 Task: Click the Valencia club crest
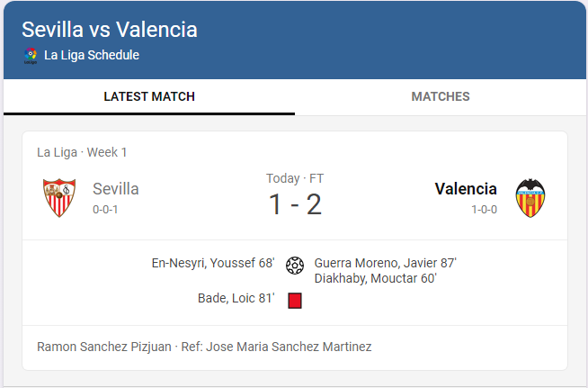pos(530,198)
